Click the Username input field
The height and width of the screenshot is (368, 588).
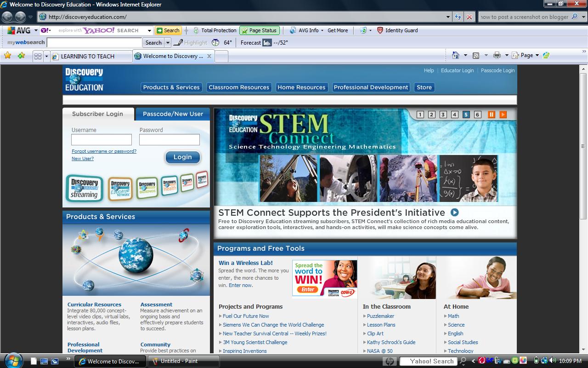(102, 139)
